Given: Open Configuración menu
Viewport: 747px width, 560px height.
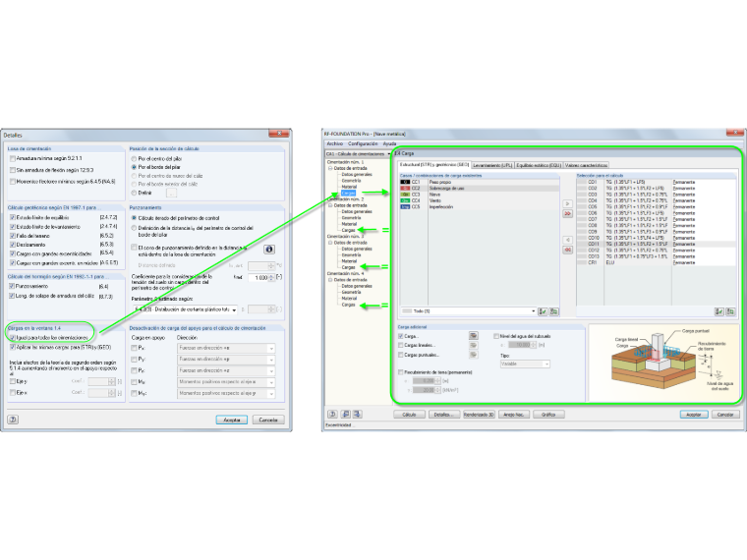Looking at the screenshot, I should coord(363,143).
